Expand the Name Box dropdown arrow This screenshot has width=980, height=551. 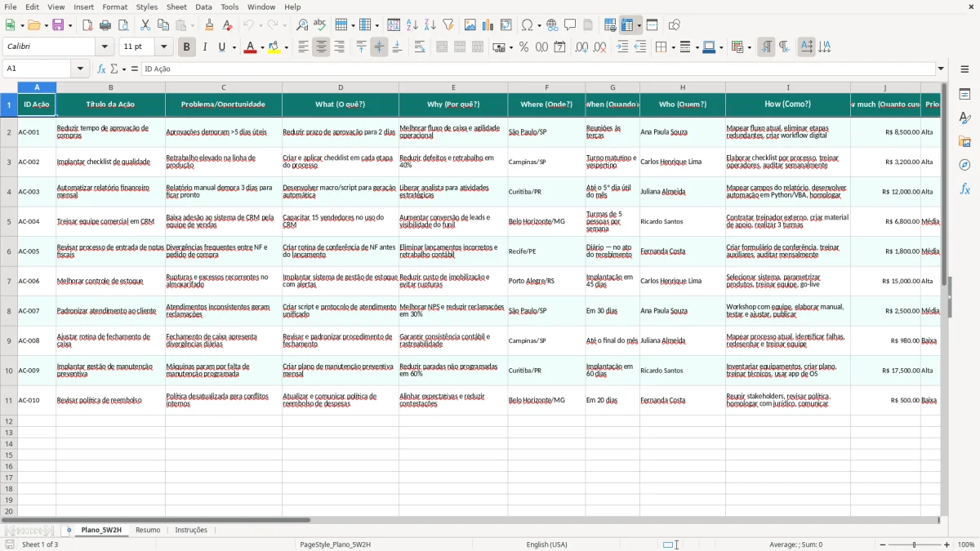(80, 69)
